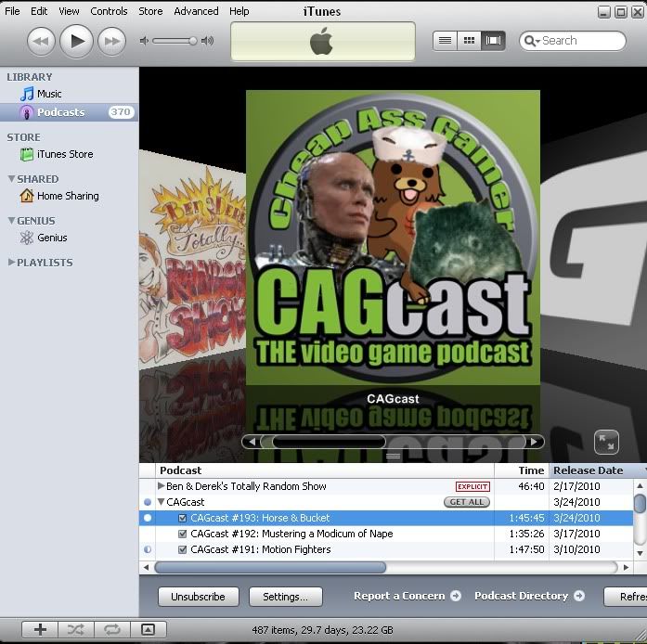Click the list vertical scroll down arrow

coord(640,553)
